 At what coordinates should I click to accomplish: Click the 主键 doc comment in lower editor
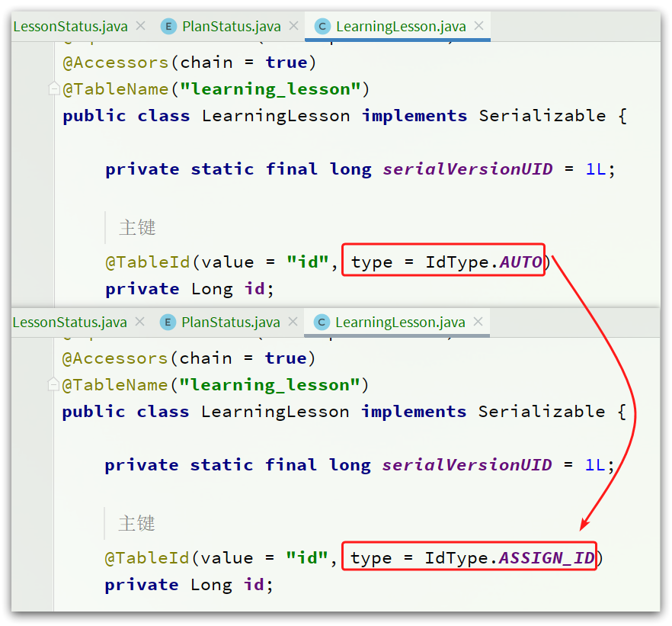pyautogui.click(x=136, y=523)
